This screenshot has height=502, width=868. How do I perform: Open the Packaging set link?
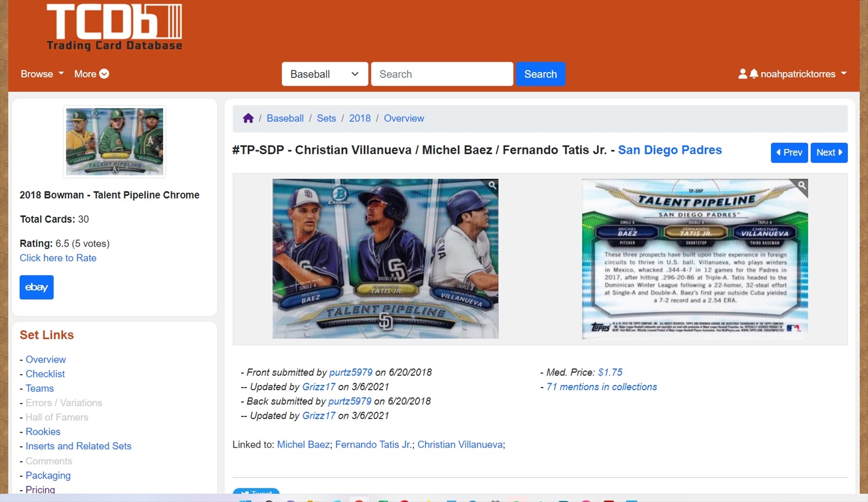(x=48, y=475)
